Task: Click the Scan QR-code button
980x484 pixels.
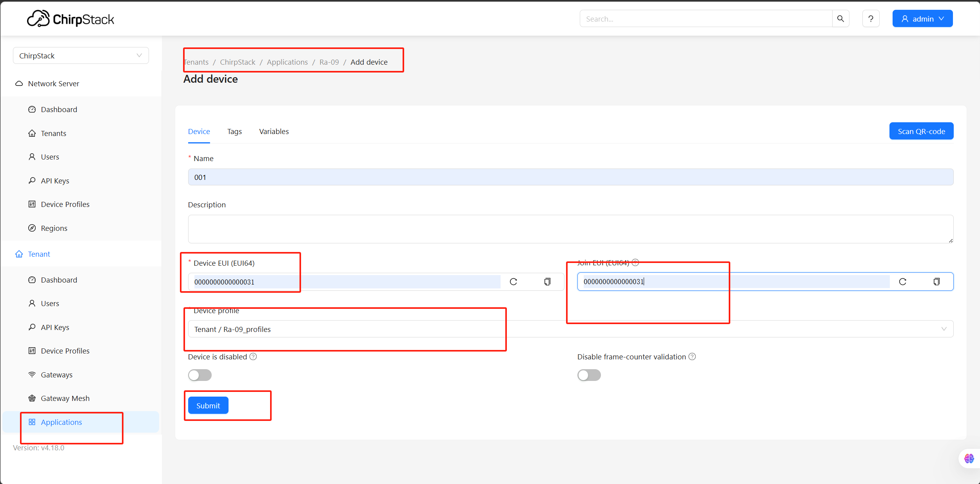Action: coord(921,131)
